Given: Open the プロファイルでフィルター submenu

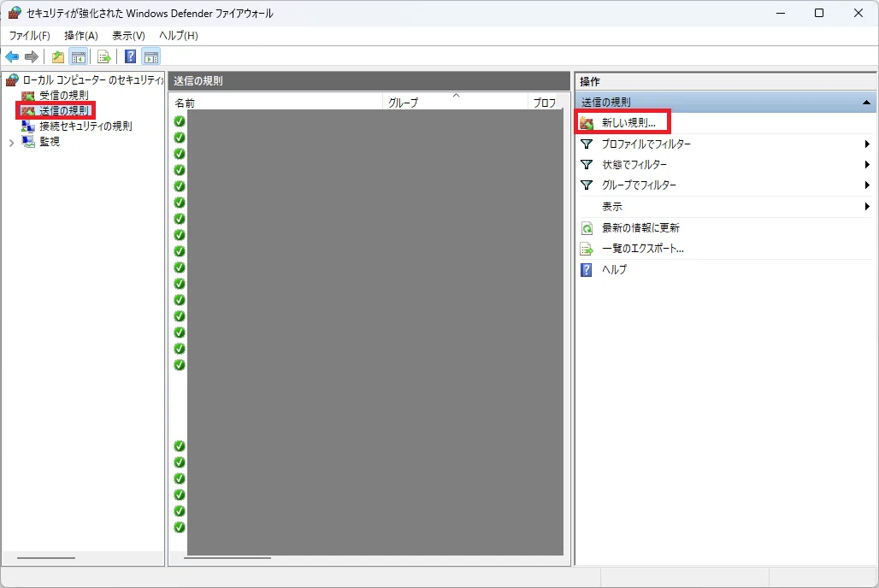Looking at the screenshot, I should (x=725, y=144).
